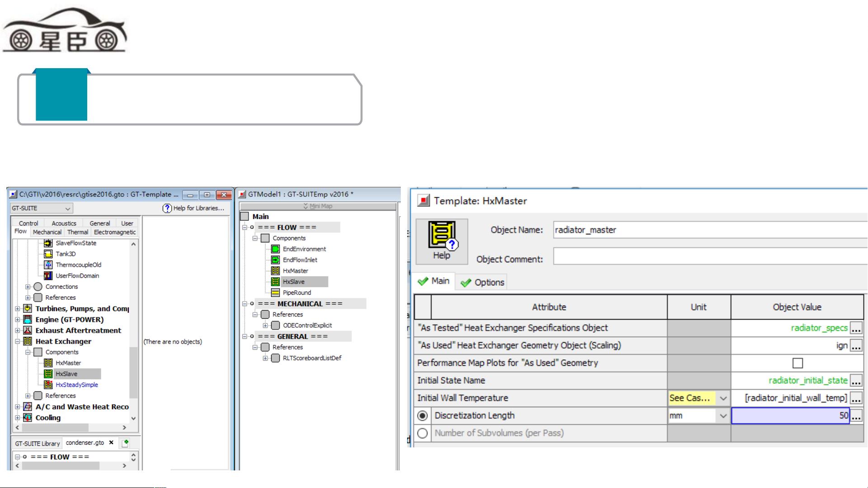The height and width of the screenshot is (488, 868).
Task: Select EndEnvironment component icon
Action: [x=275, y=249]
